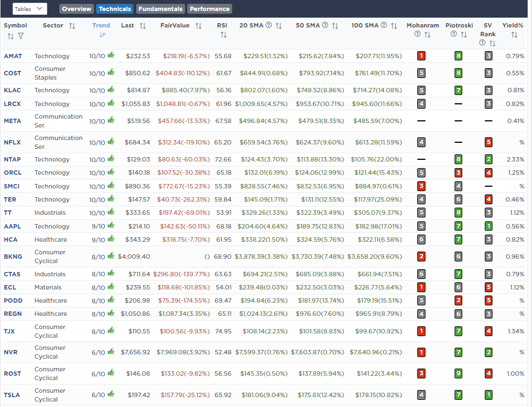Click the AAPL ticker link
The width and height of the screenshot is (532, 407).
(x=13, y=226)
